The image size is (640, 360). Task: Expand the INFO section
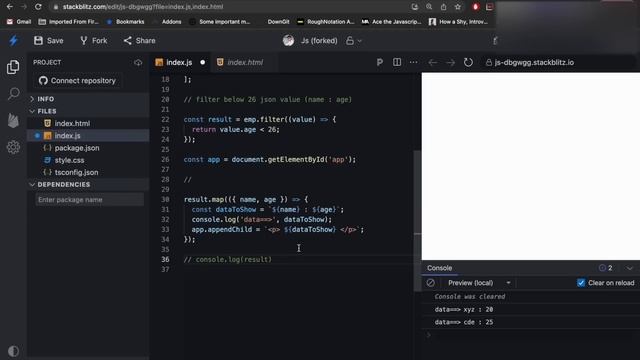[88, 99]
